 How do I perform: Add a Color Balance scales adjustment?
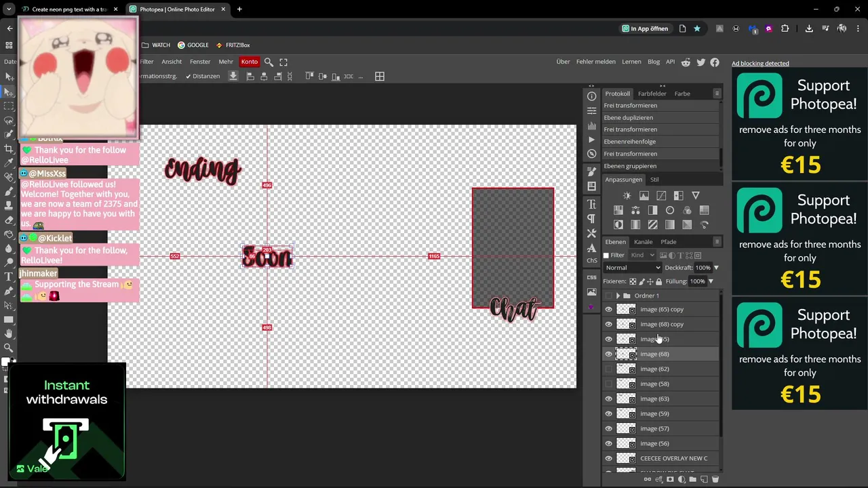[635, 210]
